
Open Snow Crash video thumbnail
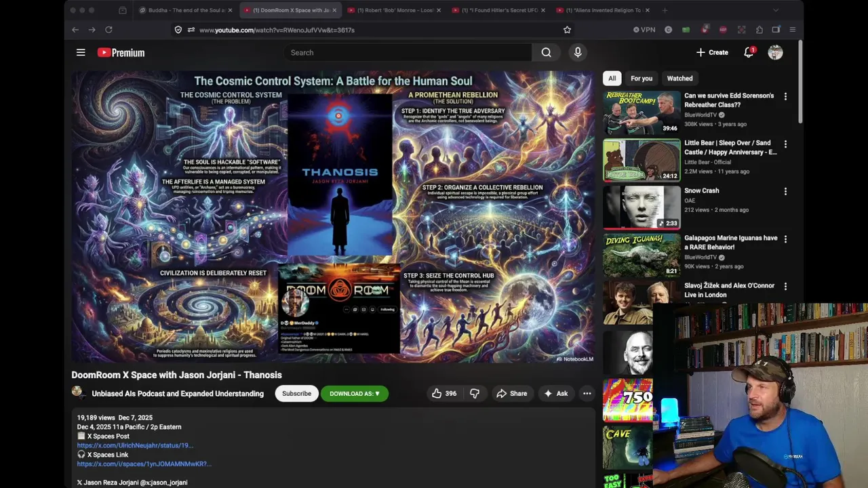click(x=642, y=207)
